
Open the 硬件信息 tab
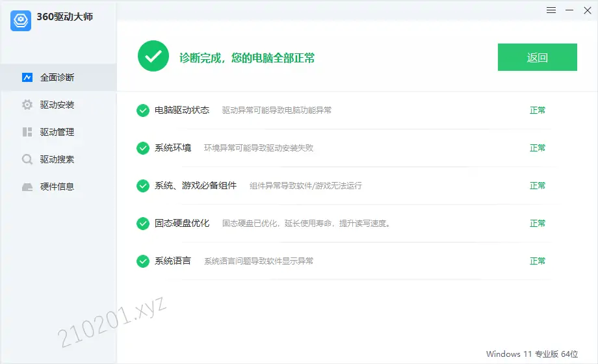click(58, 187)
